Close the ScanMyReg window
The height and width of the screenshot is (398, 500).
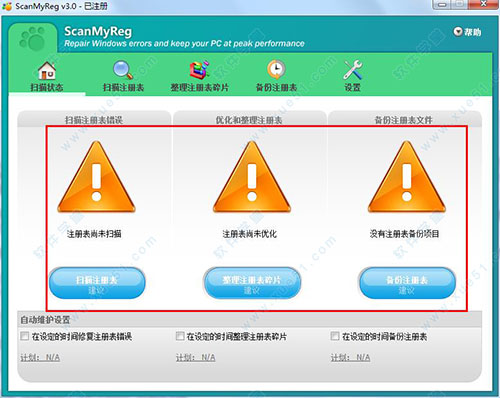483,4
